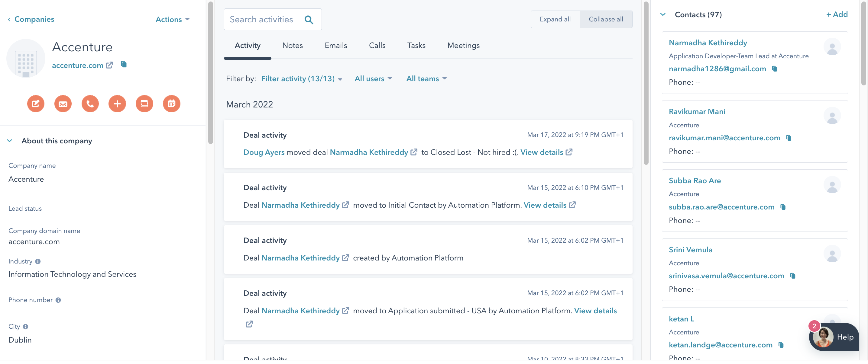Click Industry info tooltip icon

(38, 261)
